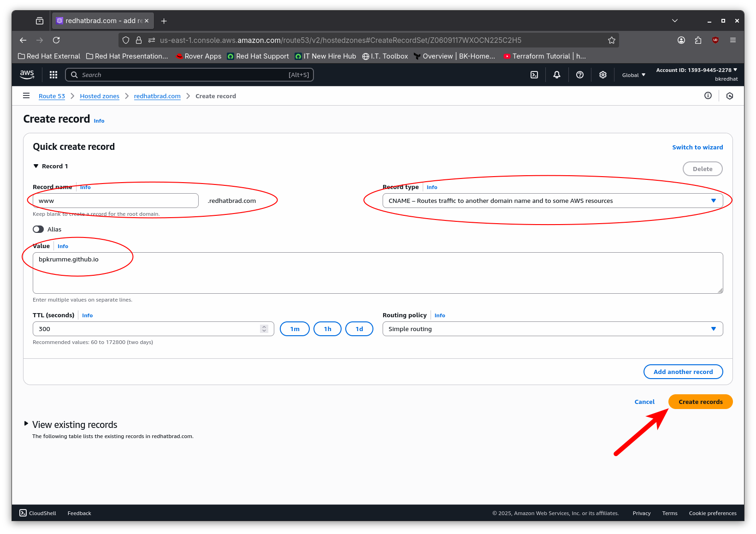Open the AWS settings gear

click(x=603, y=75)
